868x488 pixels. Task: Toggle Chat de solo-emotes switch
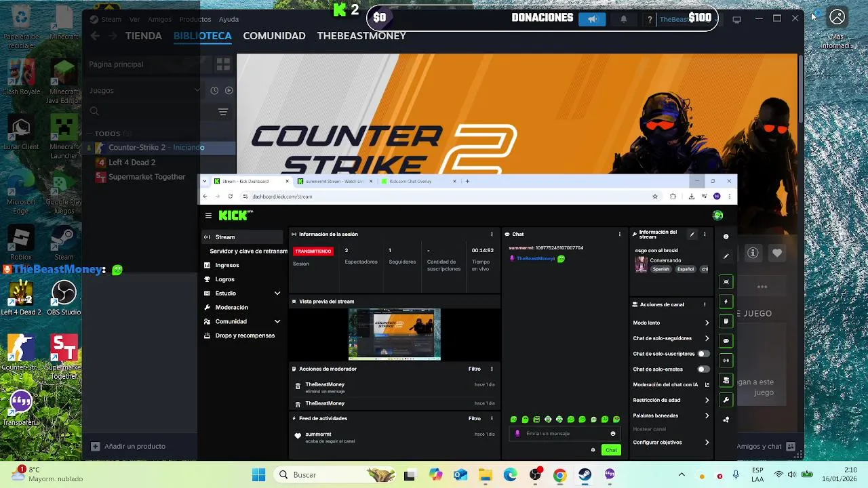point(704,369)
